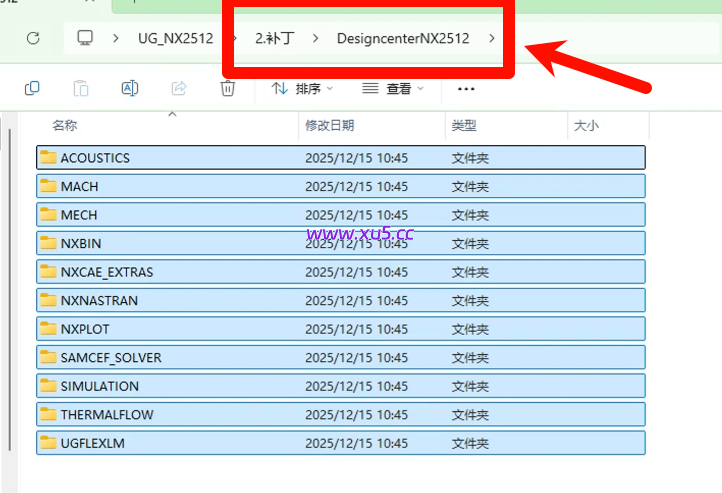
Task: Click the This PC monitor icon
Action: (x=85, y=38)
